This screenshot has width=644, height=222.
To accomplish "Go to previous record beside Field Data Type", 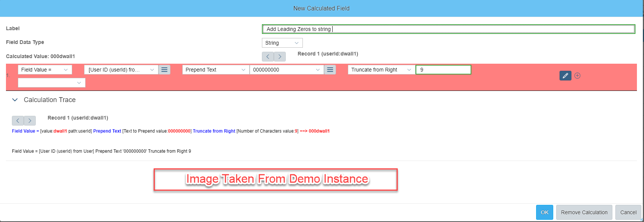I will [268, 57].
